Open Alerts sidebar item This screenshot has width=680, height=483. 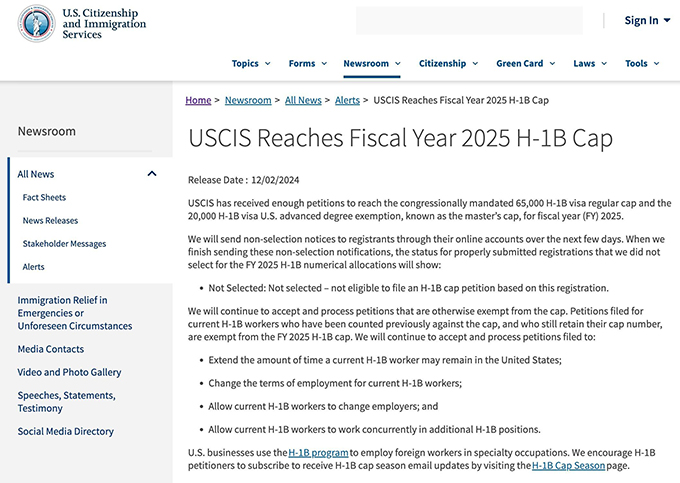[x=33, y=267]
